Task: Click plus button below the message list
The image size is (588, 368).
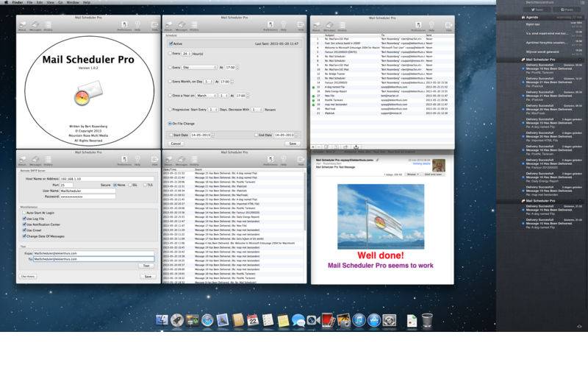Action: (x=313, y=146)
